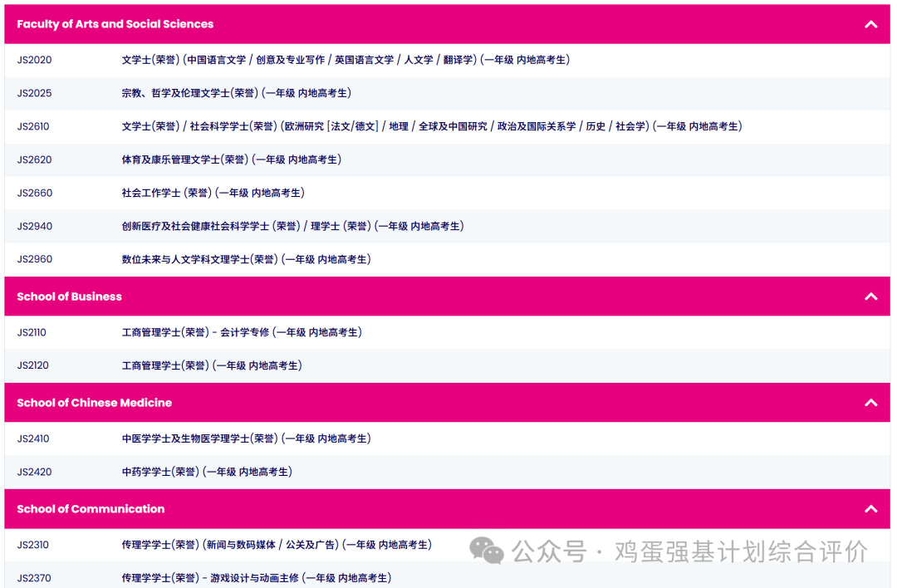Select JS2960 digital futures and humanities programme

(x=246, y=259)
